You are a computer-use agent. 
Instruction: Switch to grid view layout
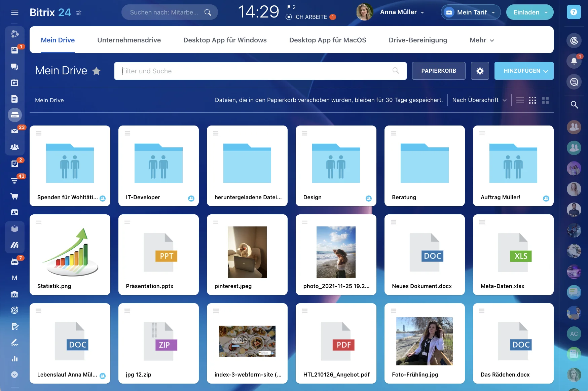click(532, 100)
